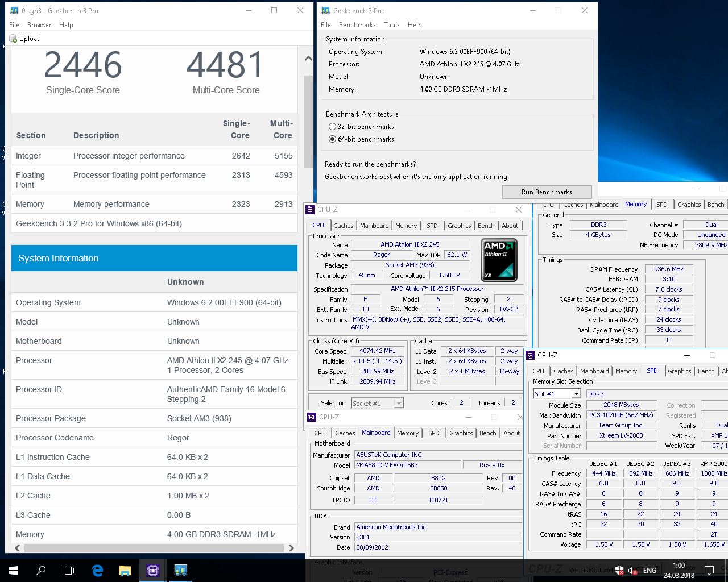Image resolution: width=728 pixels, height=582 pixels.
Task: Open Task View from the taskbar
Action: point(68,570)
